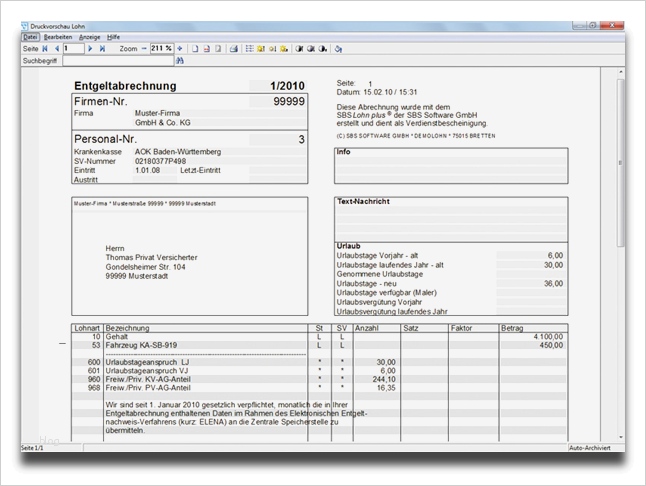Viewport: 646px width, 486px height.
Task: Click Freiw./Priv. KV-AG-Anteil row
Action: point(148,379)
